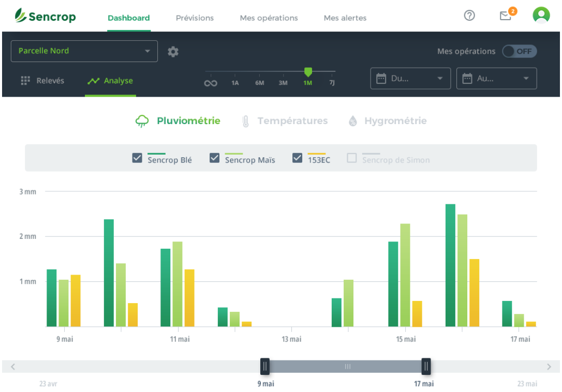Click the green time range slider handle

pos(308,72)
